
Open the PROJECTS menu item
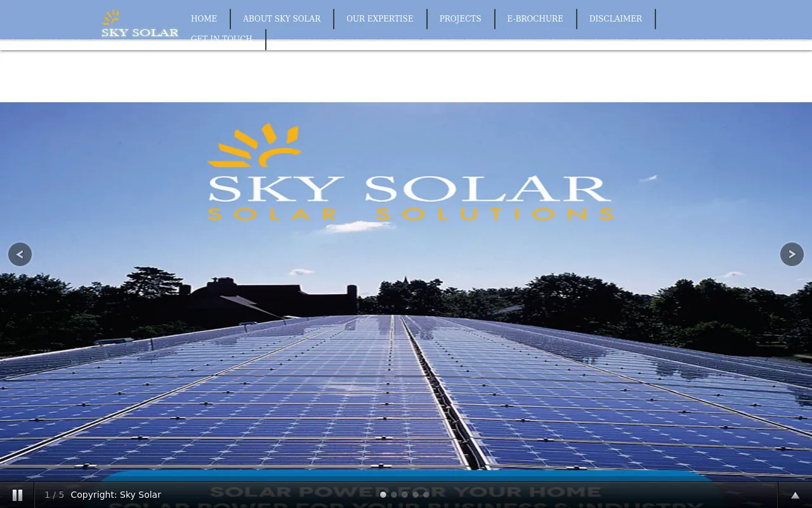460,19
